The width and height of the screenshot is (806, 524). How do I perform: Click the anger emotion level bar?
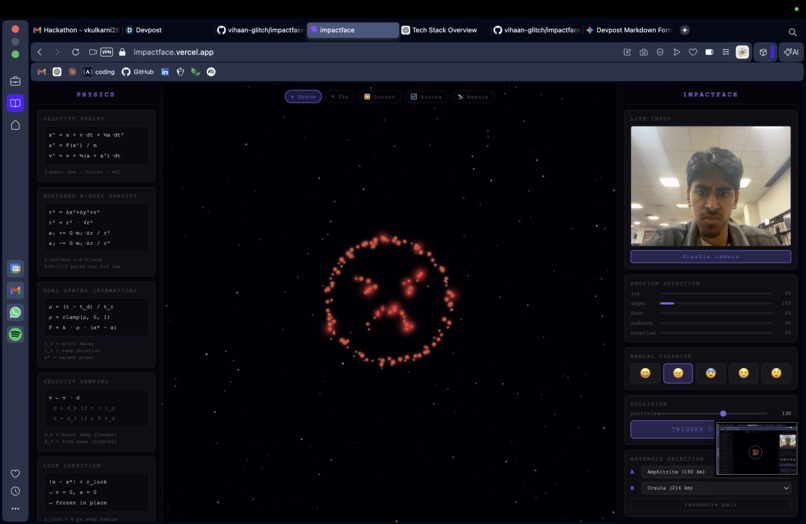pyautogui.click(x=716, y=303)
